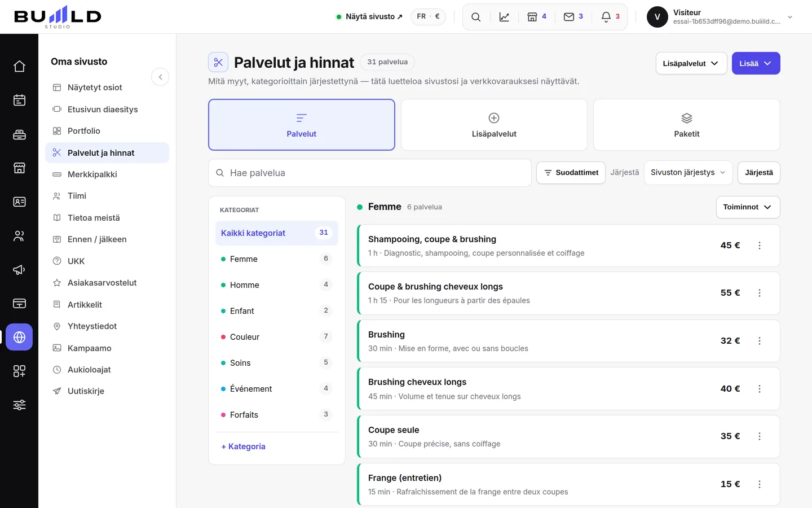Open the sliders settings icon in the rail
The height and width of the screenshot is (508, 812).
19,405
